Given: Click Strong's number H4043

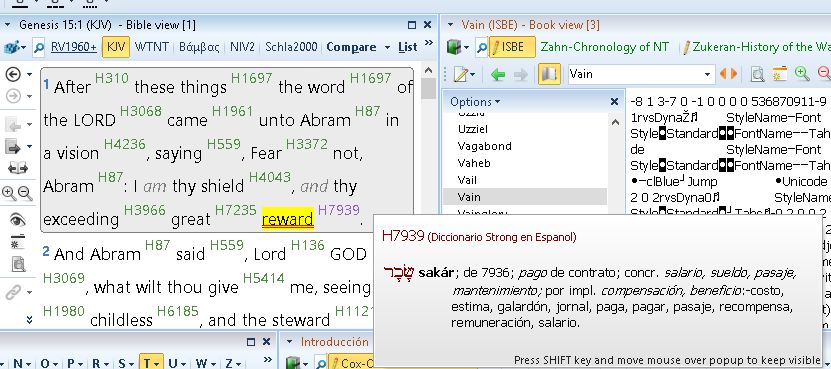Looking at the screenshot, I should [x=270, y=177].
